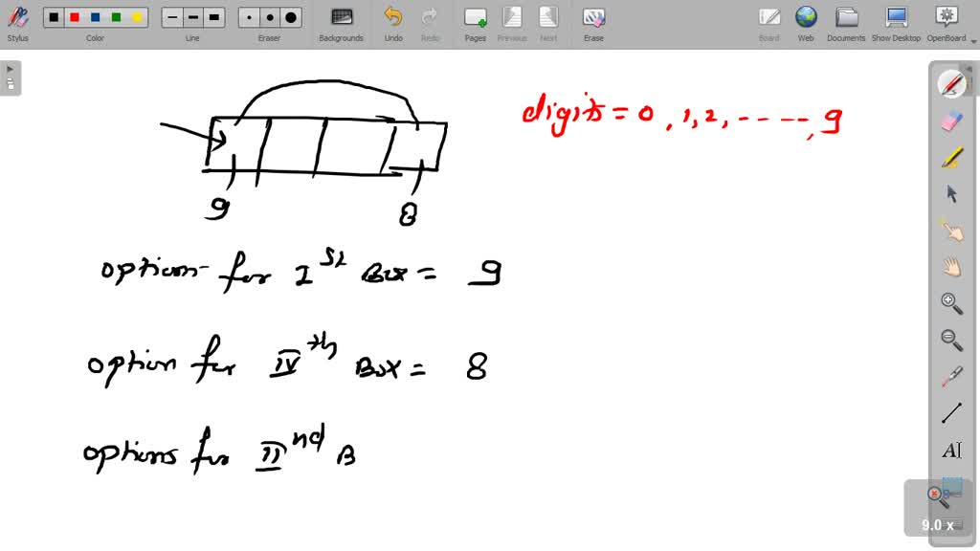Open the Backgrounds chooser
This screenshot has height=551, width=980.
[342, 24]
